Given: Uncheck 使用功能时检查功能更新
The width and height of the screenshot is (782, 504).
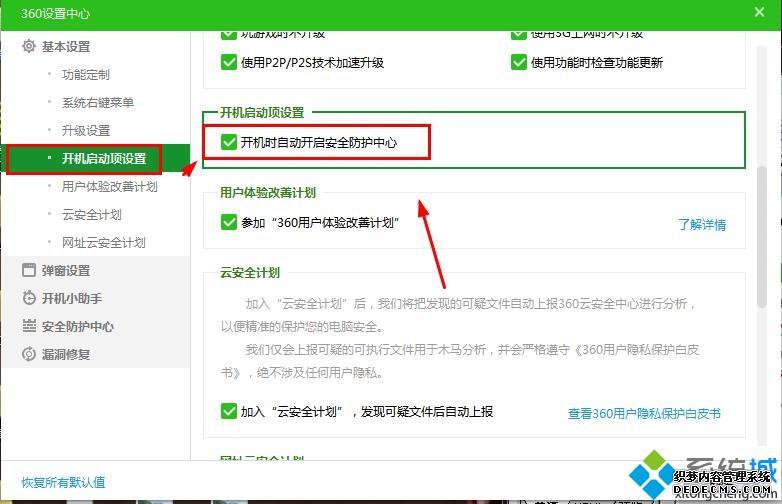Looking at the screenshot, I should (x=519, y=62).
